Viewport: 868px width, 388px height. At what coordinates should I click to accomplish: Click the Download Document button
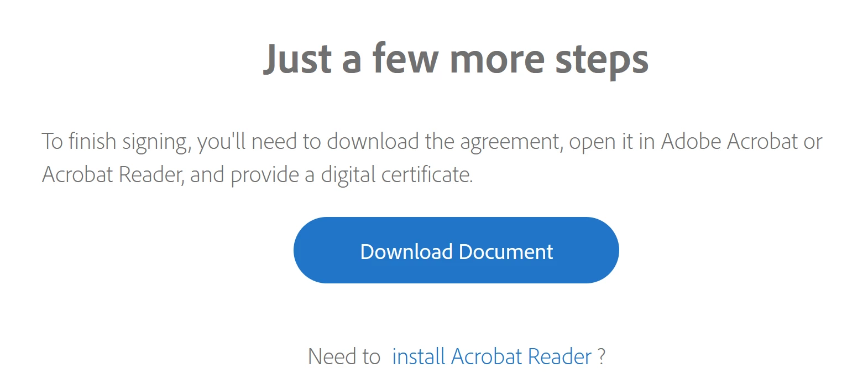456,250
